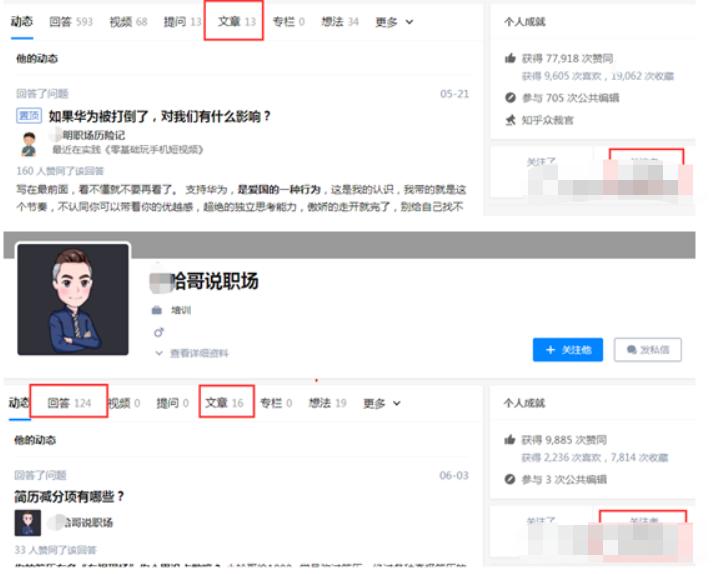Image resolution: width=718 pixels, height=574 pixels.
Task: Open the 想法 19 tab
Action: (x=327, y=403)
